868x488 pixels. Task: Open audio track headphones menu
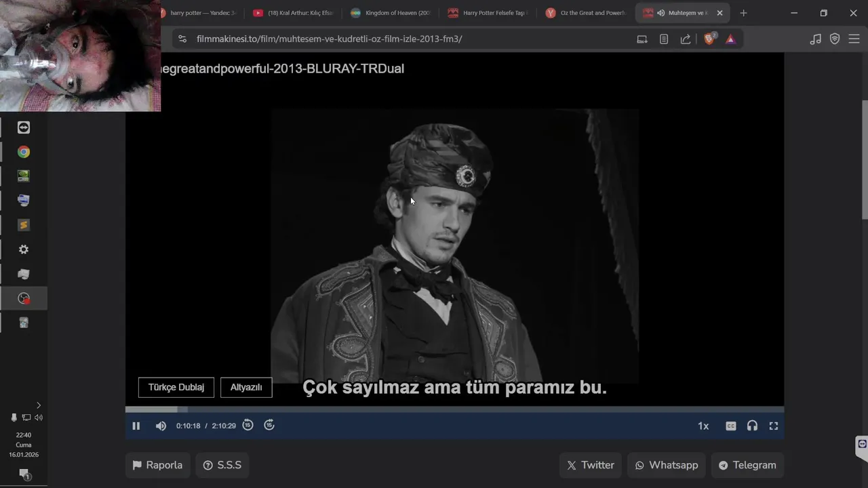point(752,426)
